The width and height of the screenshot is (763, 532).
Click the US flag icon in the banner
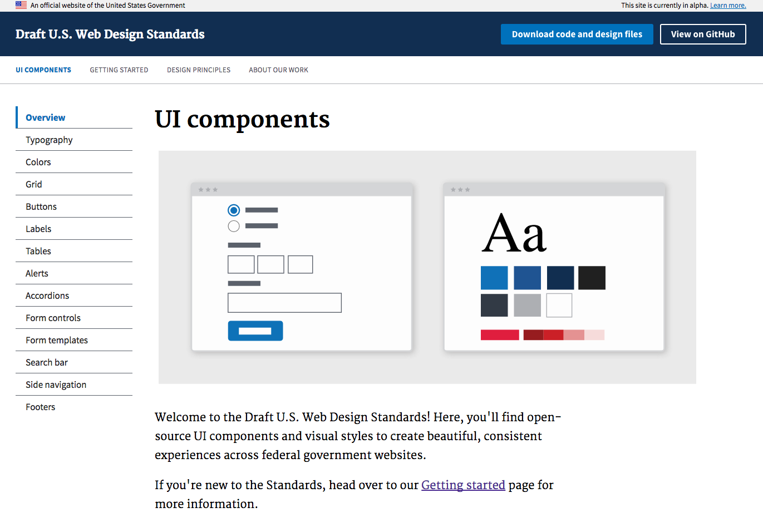[x=21, y=5]
